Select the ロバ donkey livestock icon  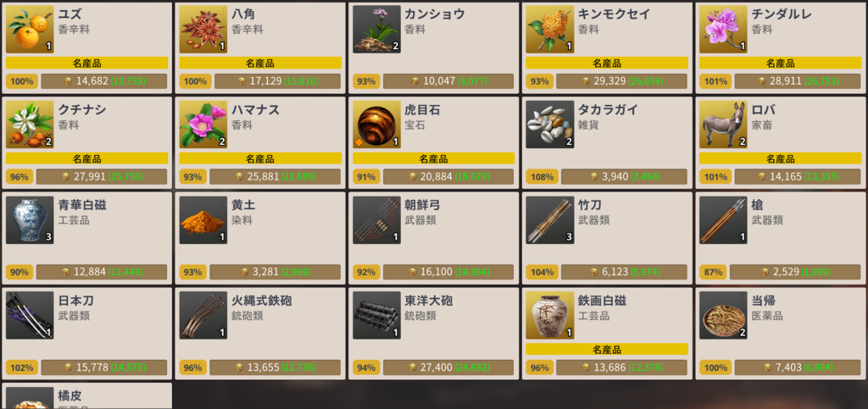click(723, 124)
